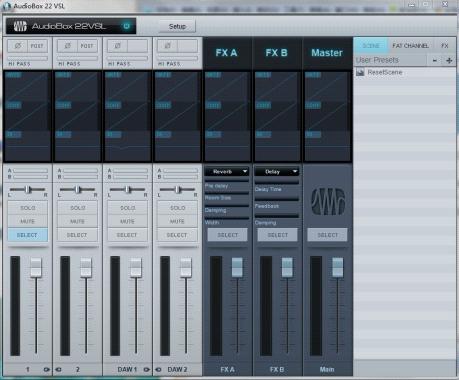The width and height of the screenshot is (459, 380).
Task: Click the Reverb Pre delay slider
Action: click(227, 180)
